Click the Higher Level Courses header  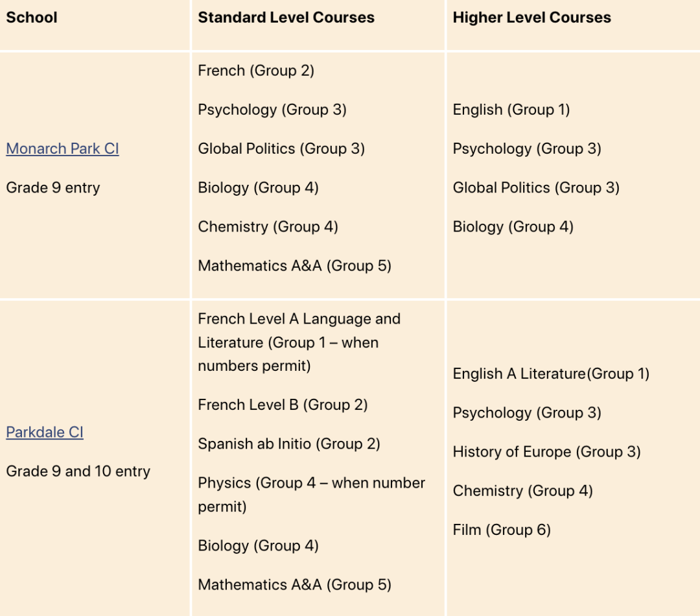pyautogui.click(x=531, y=18)
